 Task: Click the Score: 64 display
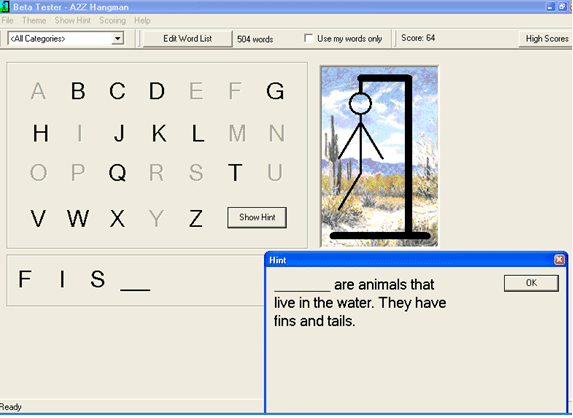click(418, 38)
